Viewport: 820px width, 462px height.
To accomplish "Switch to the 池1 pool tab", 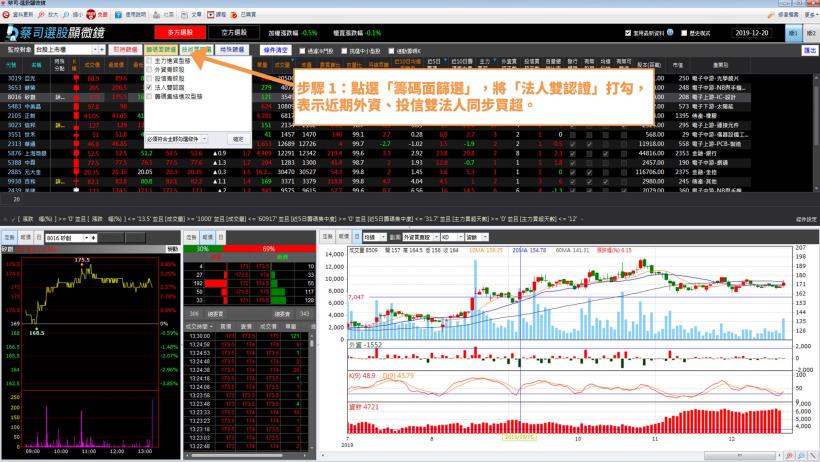I will click(x=793, y=33).
